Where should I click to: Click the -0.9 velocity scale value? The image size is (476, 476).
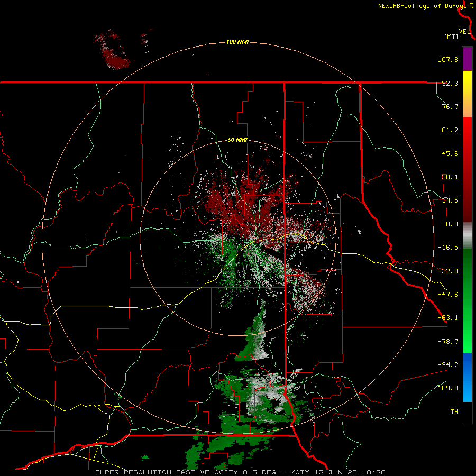(450, 224)
